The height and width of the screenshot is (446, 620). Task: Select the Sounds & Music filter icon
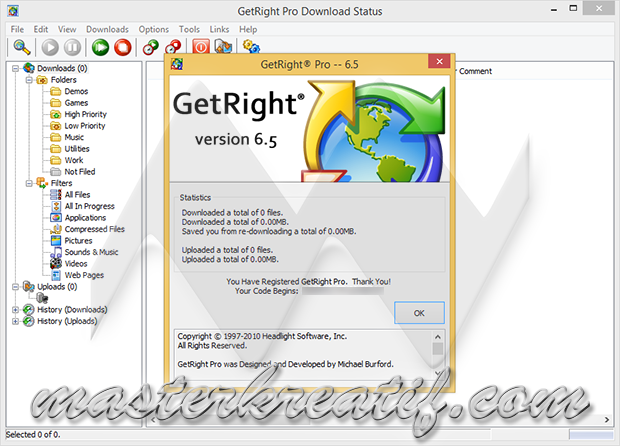pos(57,252)
